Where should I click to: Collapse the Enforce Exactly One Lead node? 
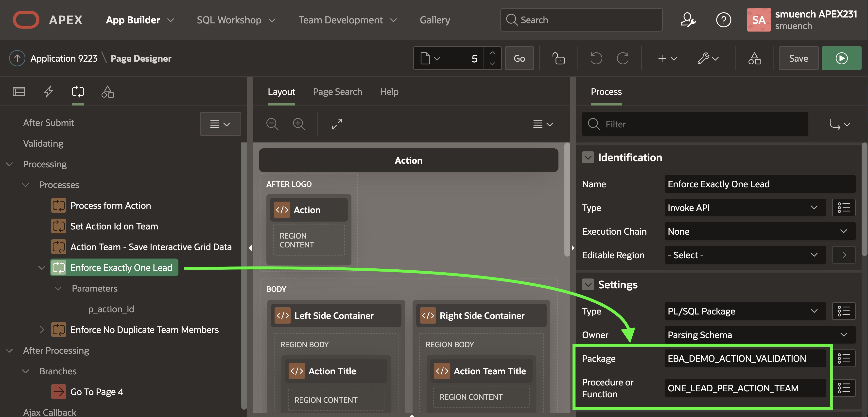pyautogui.click(x=41, y=268)
